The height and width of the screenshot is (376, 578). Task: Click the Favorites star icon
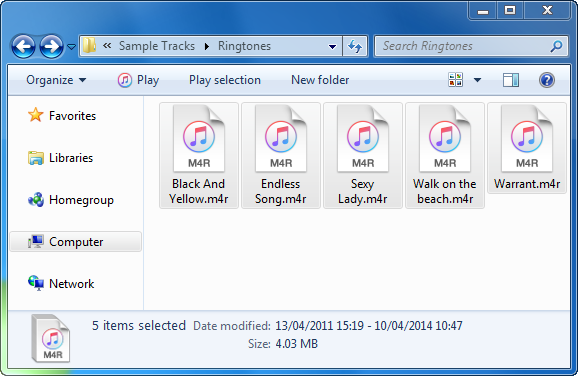pyautogui.click(x=36, y=115)
